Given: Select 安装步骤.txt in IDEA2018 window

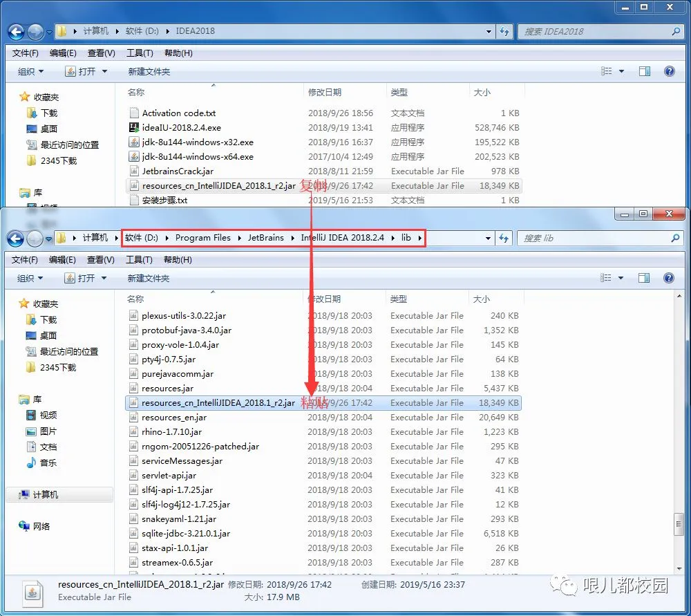Looking at the screenshot, I should click(164, 200).
